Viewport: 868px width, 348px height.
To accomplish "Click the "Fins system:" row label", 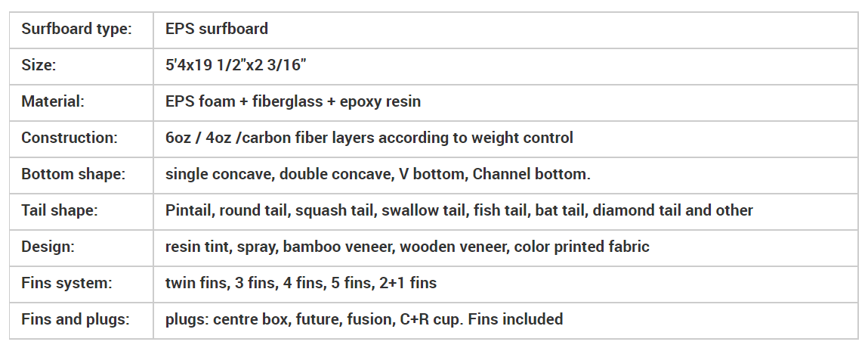I will tap(66, 283).
